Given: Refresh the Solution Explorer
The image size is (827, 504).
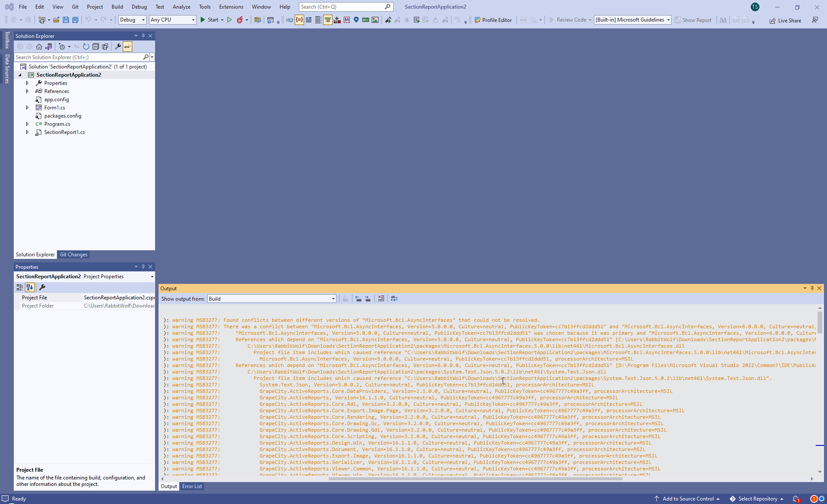Looking at the screenshot, I should click(86, 47).
